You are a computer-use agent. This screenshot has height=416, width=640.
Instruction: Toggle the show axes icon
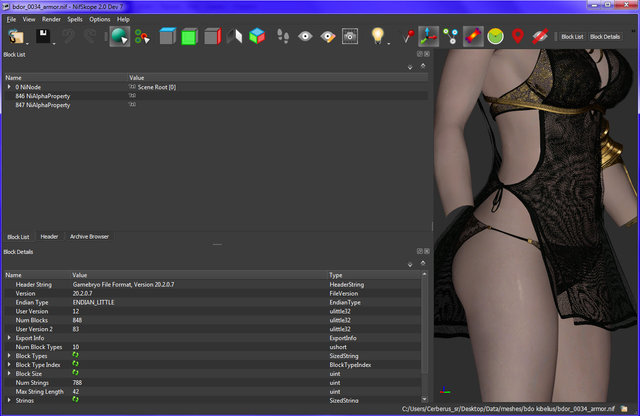tap(428, 36)
